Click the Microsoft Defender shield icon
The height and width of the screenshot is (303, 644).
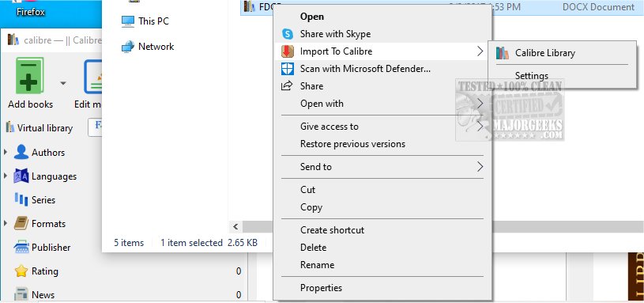pos(288,69)
